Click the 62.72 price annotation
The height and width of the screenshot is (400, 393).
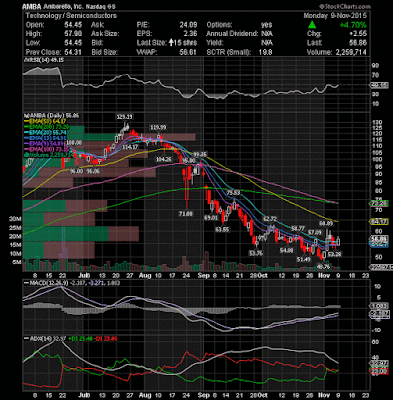pos(270,219)
